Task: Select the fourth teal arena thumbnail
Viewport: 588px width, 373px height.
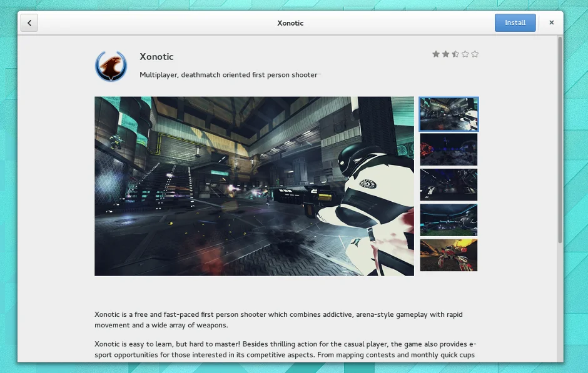Action: [x=449, y=220]
